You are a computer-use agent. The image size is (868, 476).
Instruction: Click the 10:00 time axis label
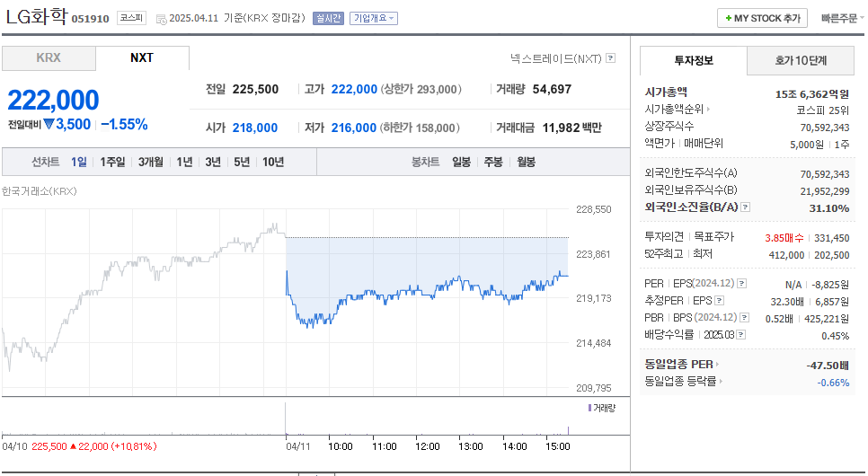pos(341,446)
